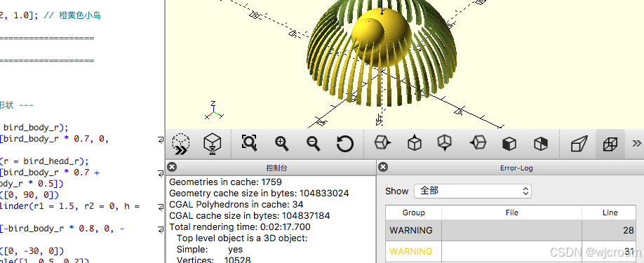This screenshot has height=263, width=644.
Task: Switch to Front view cube icon
Action: tap(509, 144)
